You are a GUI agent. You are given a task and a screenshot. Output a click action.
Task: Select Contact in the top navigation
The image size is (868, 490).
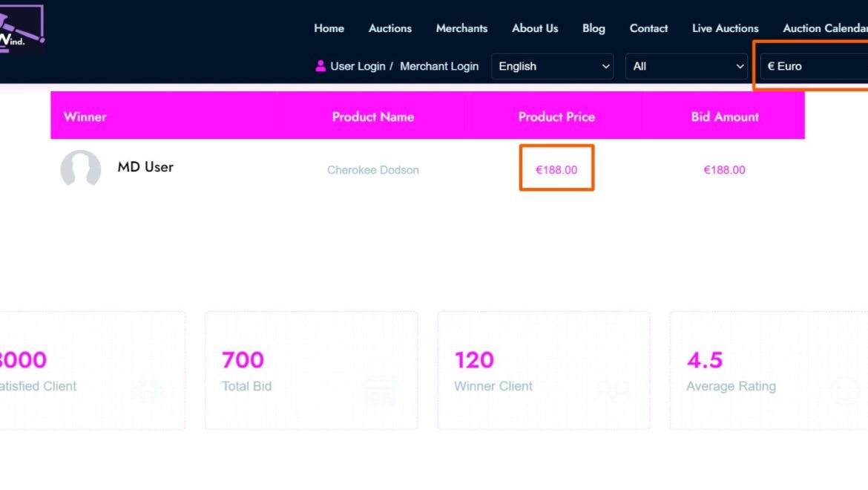point(648,28)
